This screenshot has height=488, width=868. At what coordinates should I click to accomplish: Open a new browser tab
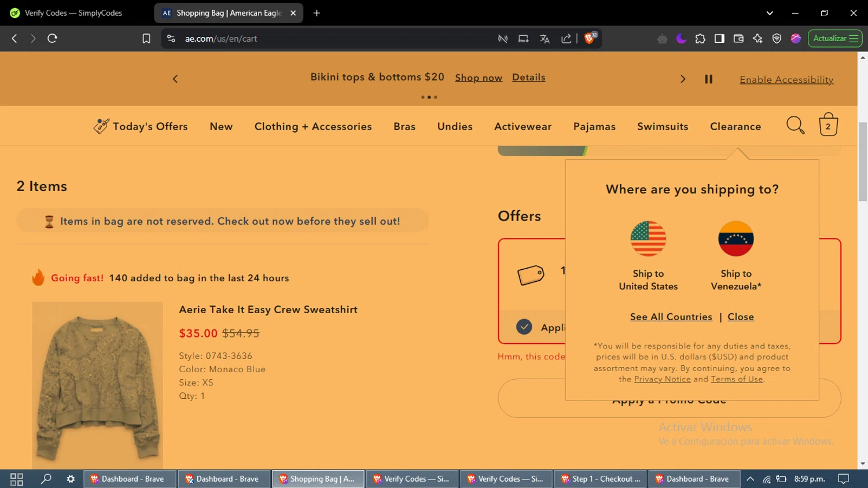317,13
